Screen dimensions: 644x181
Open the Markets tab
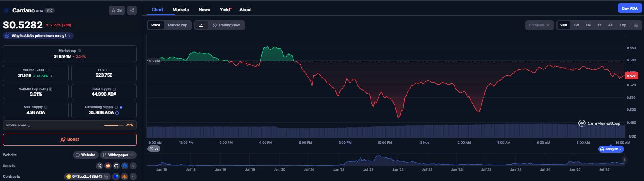[181, 10]
